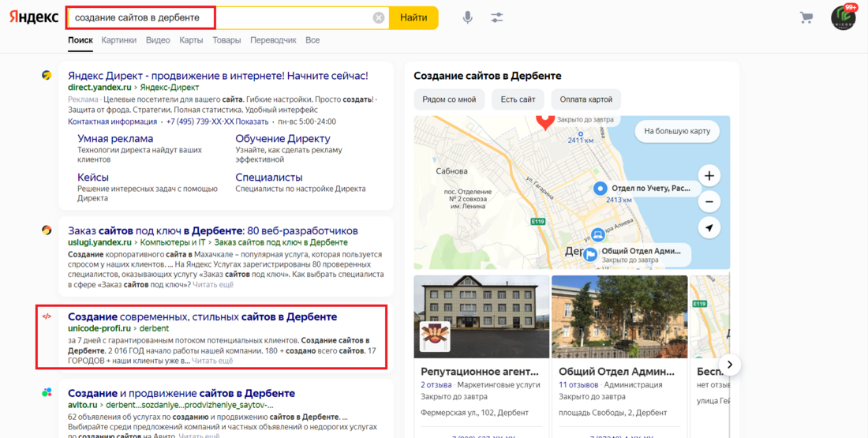
Task: Switch to the Карты tab
Action: click(191, 40)
